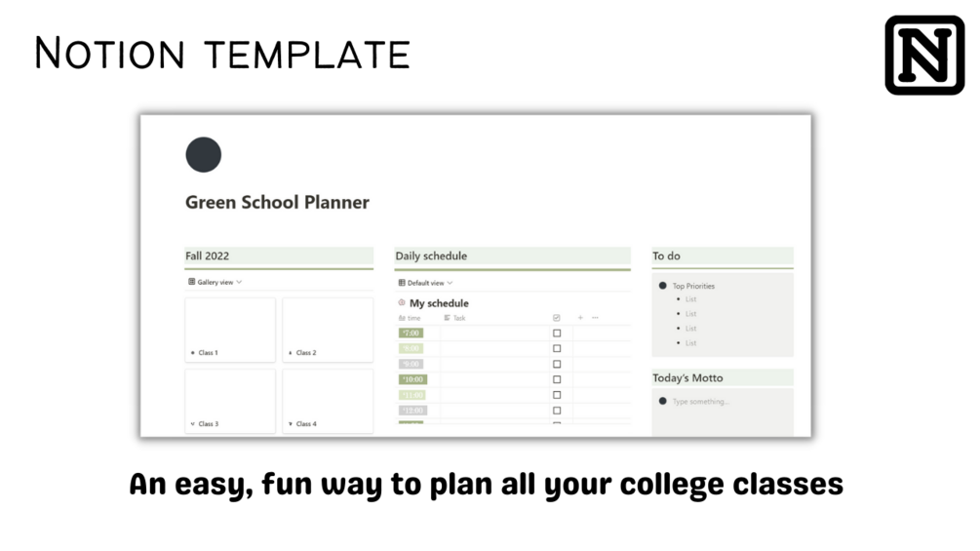Check the box for the 7:00 row

(x=557, y=334)
